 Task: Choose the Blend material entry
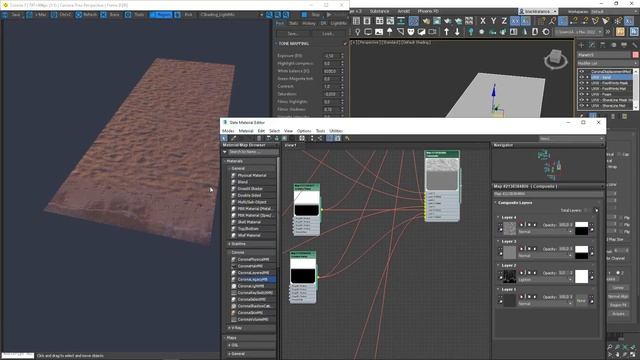[x=242, y=182]
